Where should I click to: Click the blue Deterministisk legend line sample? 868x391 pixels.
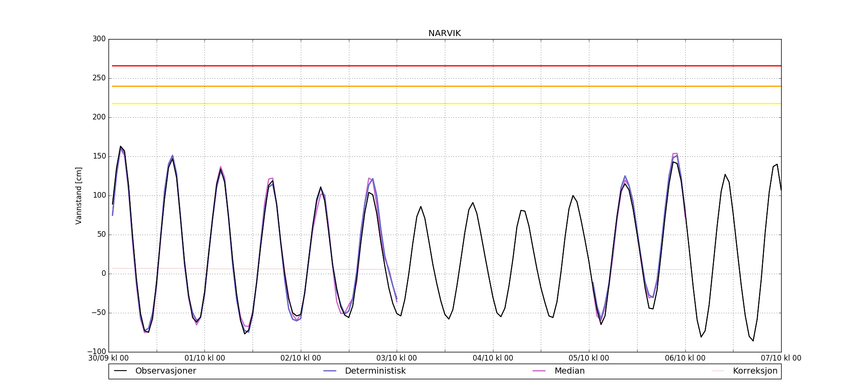click(x=330, y=371)
